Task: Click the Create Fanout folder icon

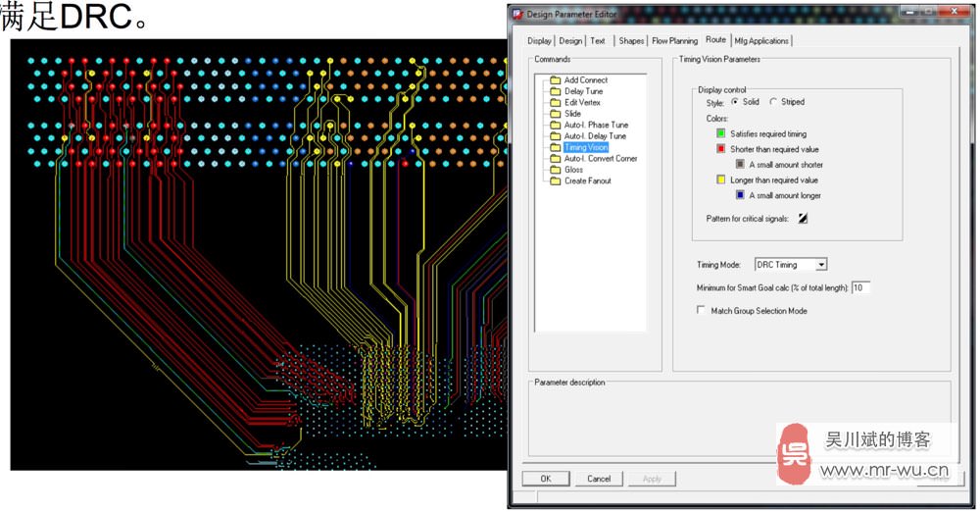Action: point(555,181)
